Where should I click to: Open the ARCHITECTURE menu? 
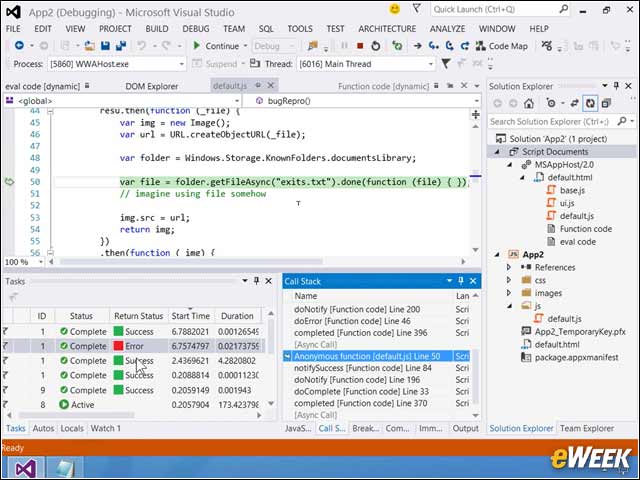pos(387,29)
